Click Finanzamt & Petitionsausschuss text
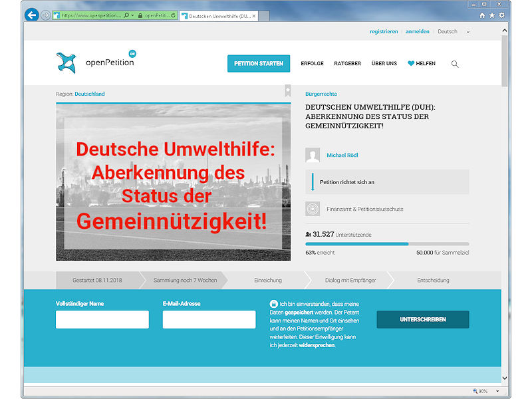Screen dimensions: 532x399 pos(364,209)
